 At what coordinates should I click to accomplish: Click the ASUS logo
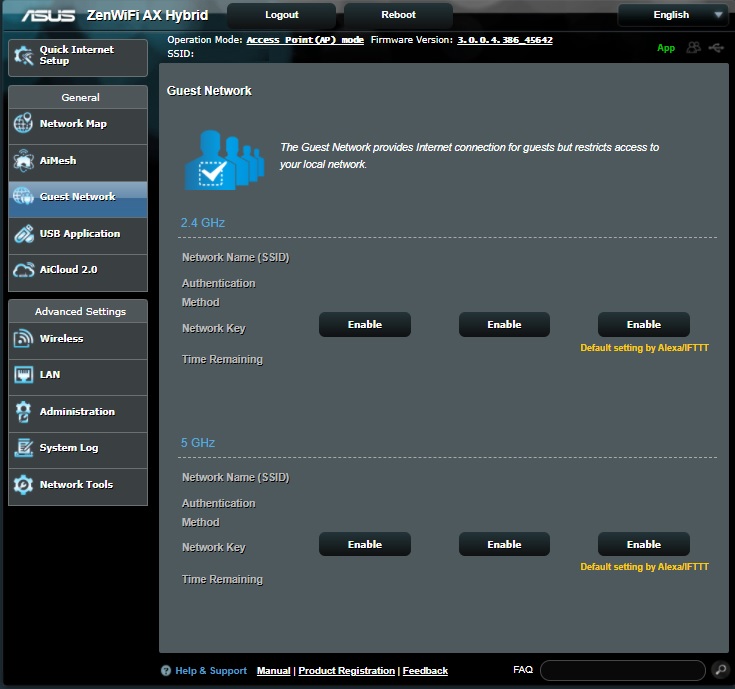(48, 15)
